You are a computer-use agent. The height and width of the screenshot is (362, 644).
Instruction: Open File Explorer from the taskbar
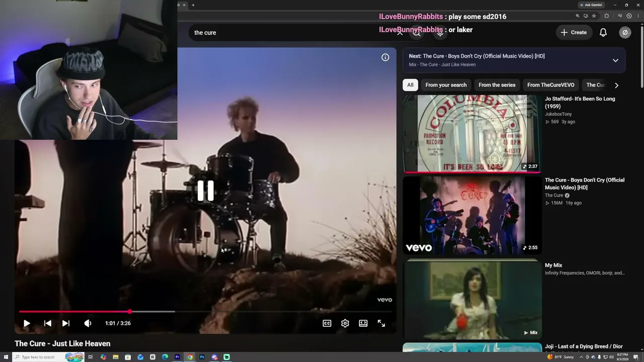pyautogui.click(x=115, y=357)
